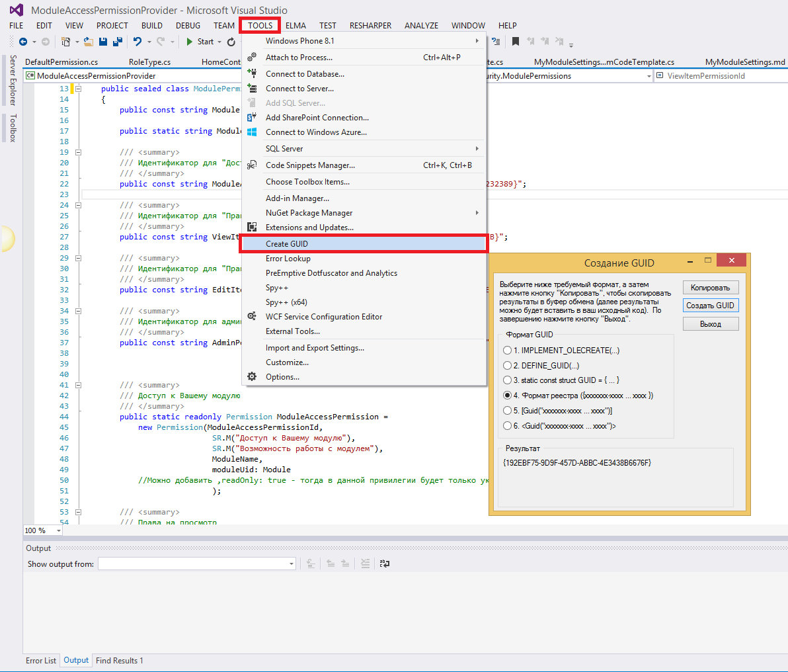Screen dimensions: 788x672
Task: Select the IMPLEMENT_OLECREATE format radio button
Action: [x=507, y=351]
